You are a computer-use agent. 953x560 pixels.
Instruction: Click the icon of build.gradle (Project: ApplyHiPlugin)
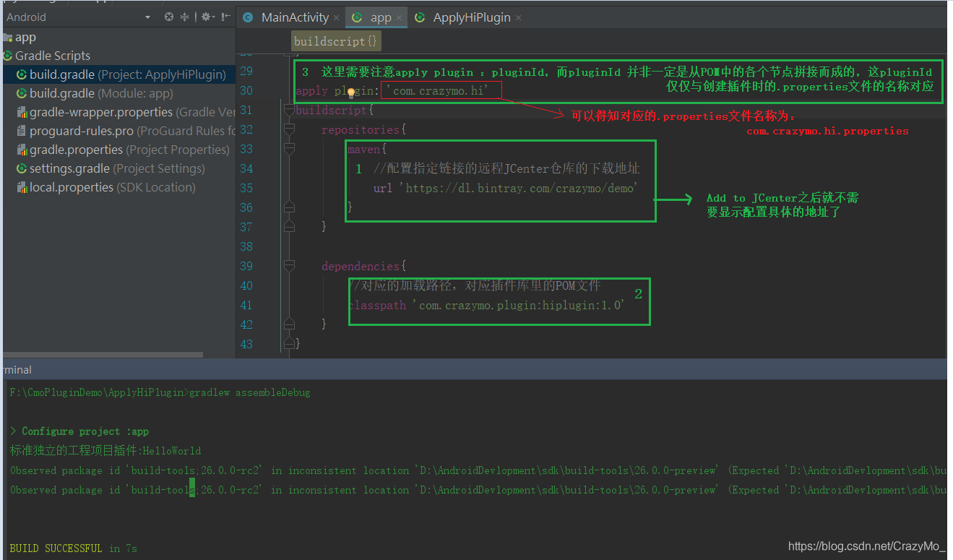tap(22, 74)
